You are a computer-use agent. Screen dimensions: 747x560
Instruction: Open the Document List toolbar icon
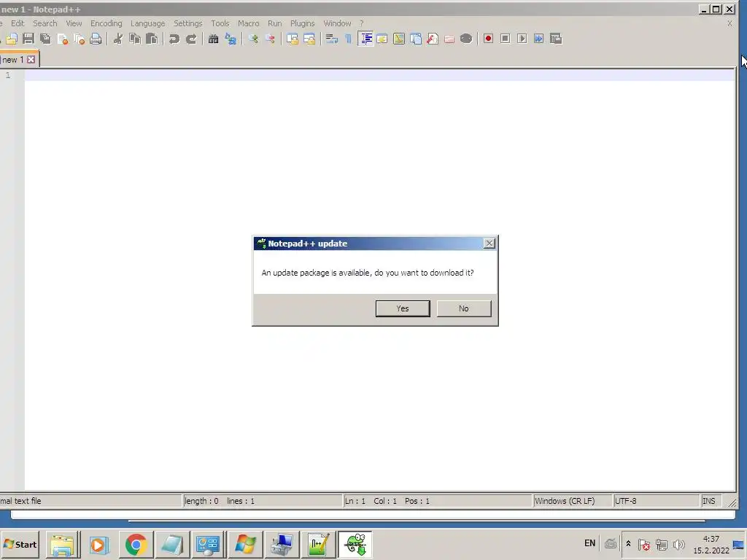tap(416, 39)
